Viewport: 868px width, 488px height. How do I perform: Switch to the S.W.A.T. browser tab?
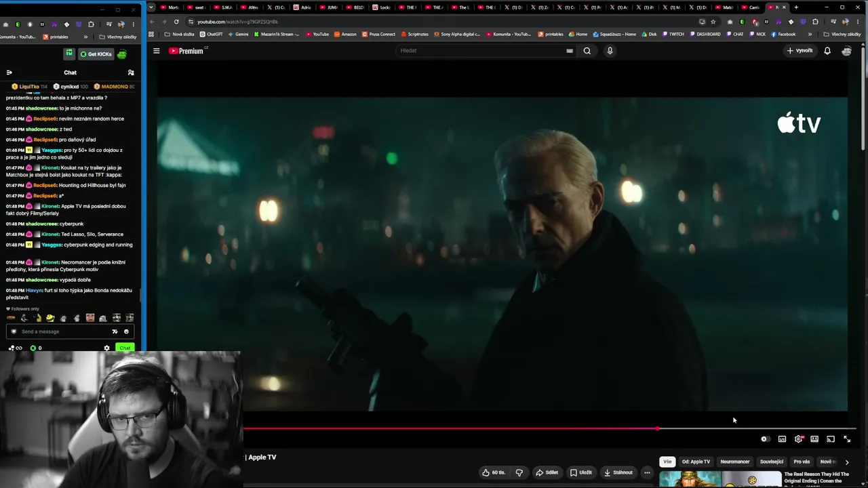(223, 7)
